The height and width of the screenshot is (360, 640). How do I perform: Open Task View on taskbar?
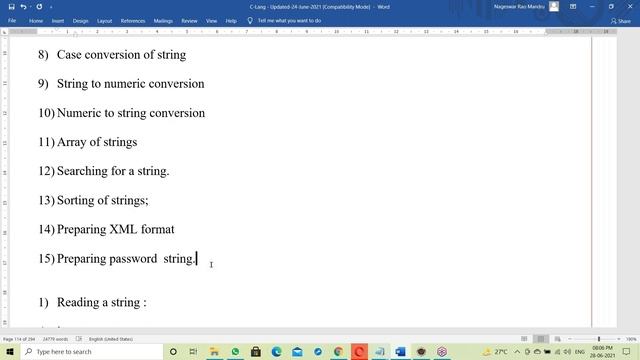pos(193,351)
